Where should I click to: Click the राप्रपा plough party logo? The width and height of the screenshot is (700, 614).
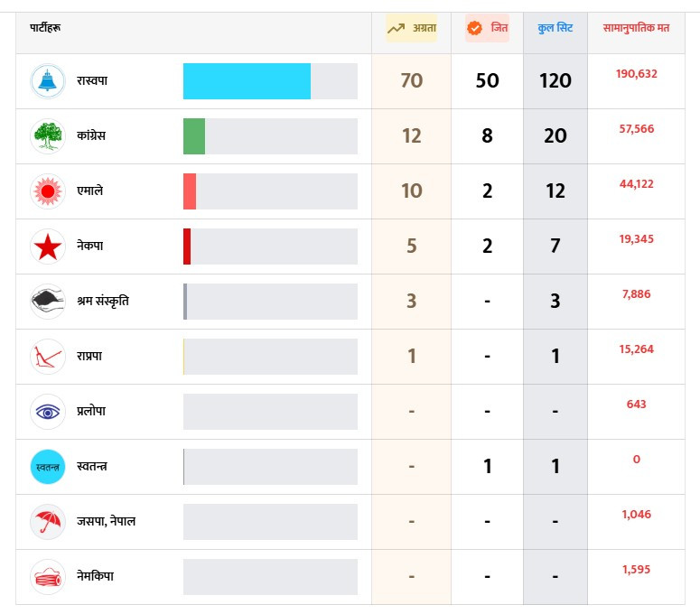coord(47,357)
